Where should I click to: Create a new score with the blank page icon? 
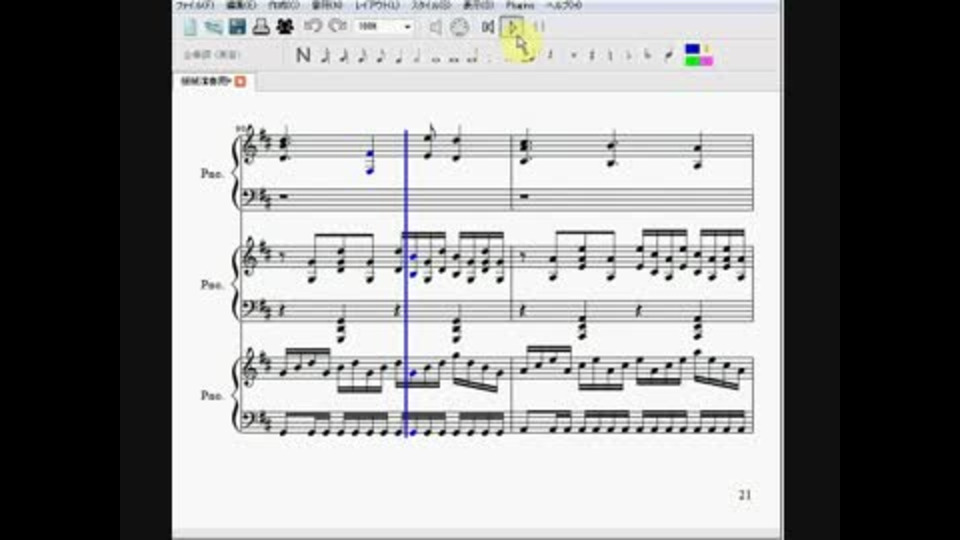[190, 27]
